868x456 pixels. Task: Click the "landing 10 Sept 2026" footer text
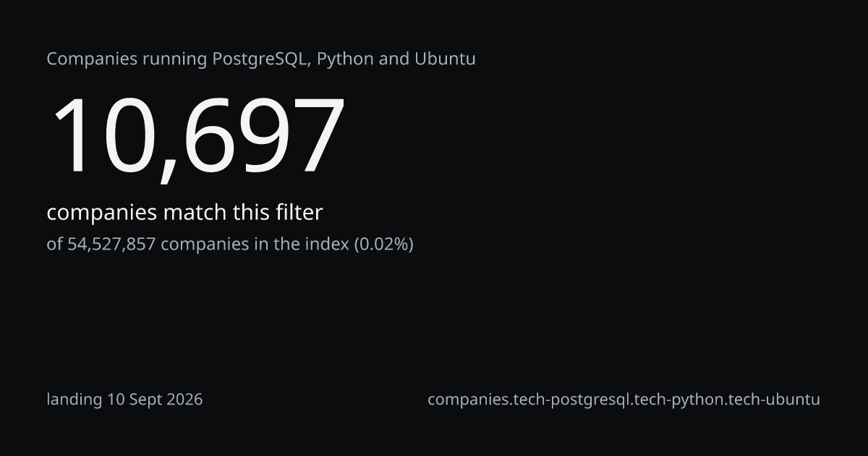(x=124, y=400)
